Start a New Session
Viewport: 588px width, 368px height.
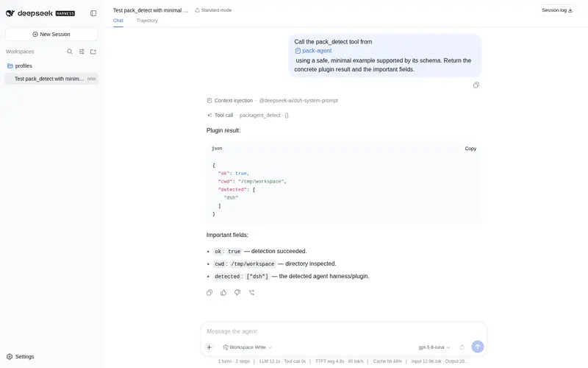click(x=51, y=34)
